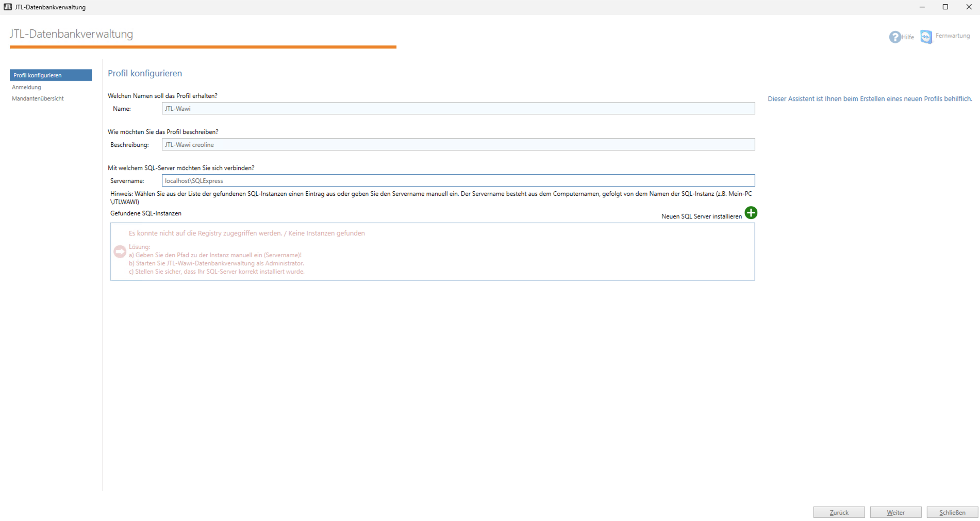
Task: Click the JTL app icon in title bar
Action: [7, 7]
